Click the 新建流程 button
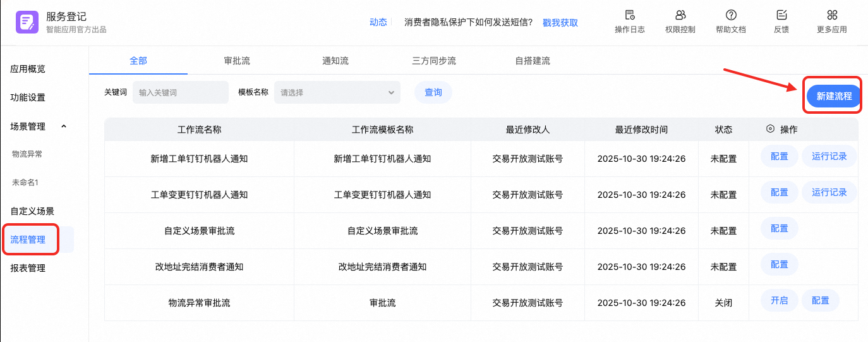The width and height of the screenshot is (868, 342). point(834,97)
